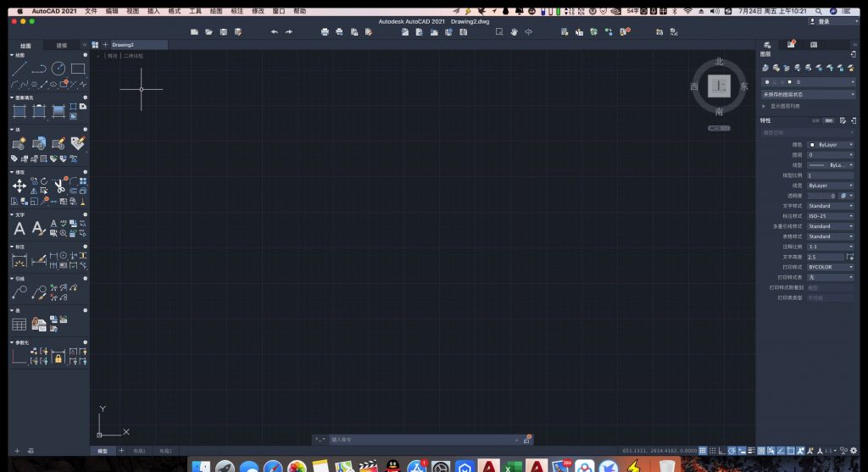
Task: Click the Open file toolbar icon
Action: click(x=209, y=32)
